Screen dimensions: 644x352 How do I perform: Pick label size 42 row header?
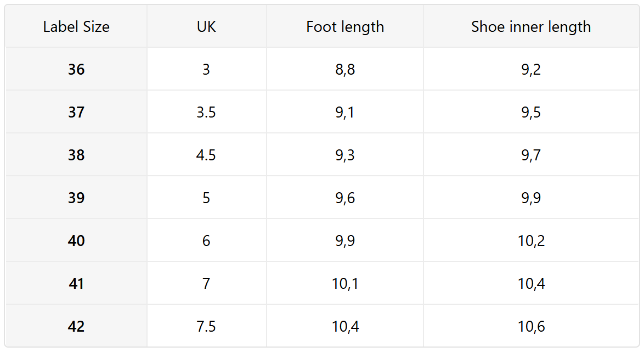76,327
